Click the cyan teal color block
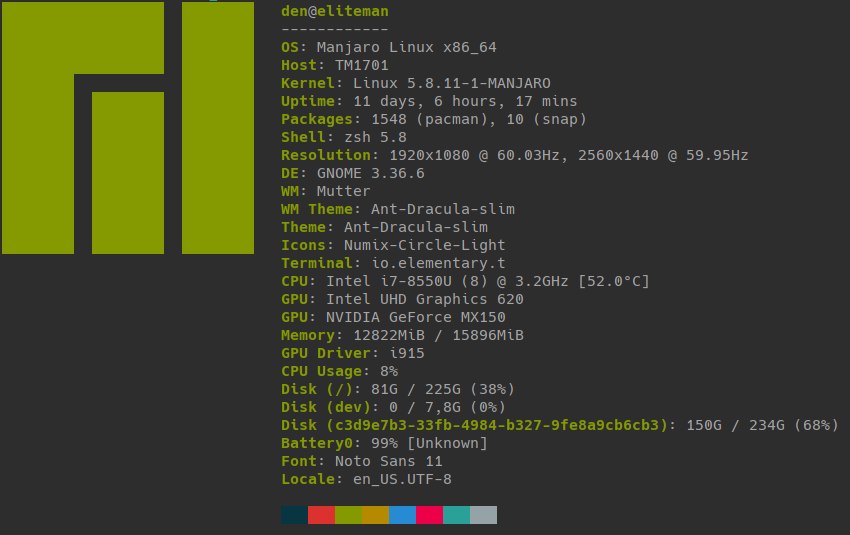Image resolution: width=850 pixels, height=535 pixels. click(456, 515)
